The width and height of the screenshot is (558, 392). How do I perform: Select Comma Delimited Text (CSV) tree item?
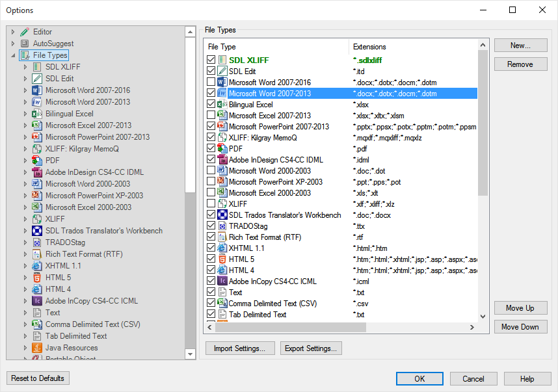pos(92,324)
